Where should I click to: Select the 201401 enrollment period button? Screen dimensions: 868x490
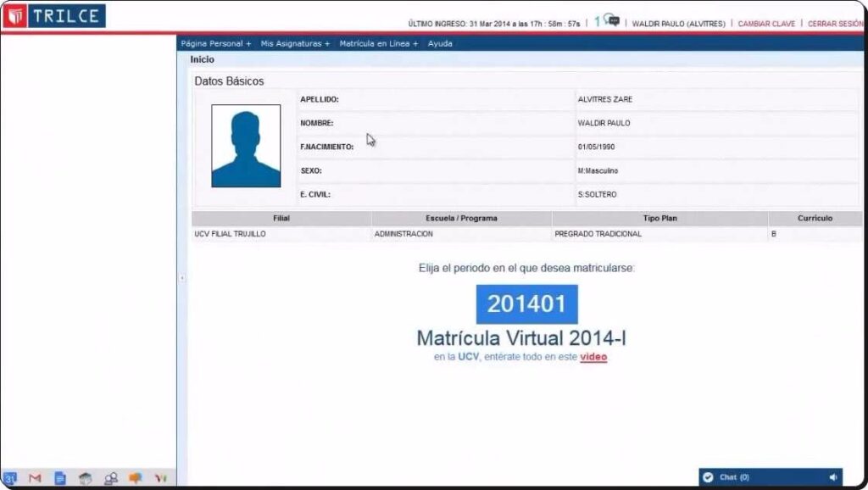526,303
